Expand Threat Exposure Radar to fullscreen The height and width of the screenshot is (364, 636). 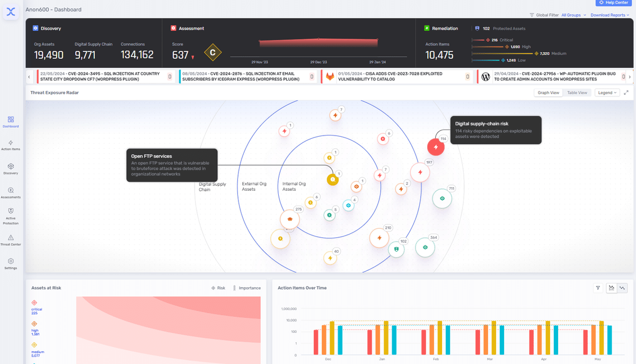(626, 93)
